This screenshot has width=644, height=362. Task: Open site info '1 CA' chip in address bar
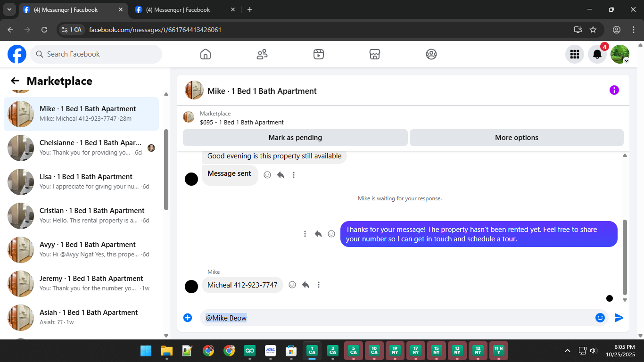[x=71, y=30]
